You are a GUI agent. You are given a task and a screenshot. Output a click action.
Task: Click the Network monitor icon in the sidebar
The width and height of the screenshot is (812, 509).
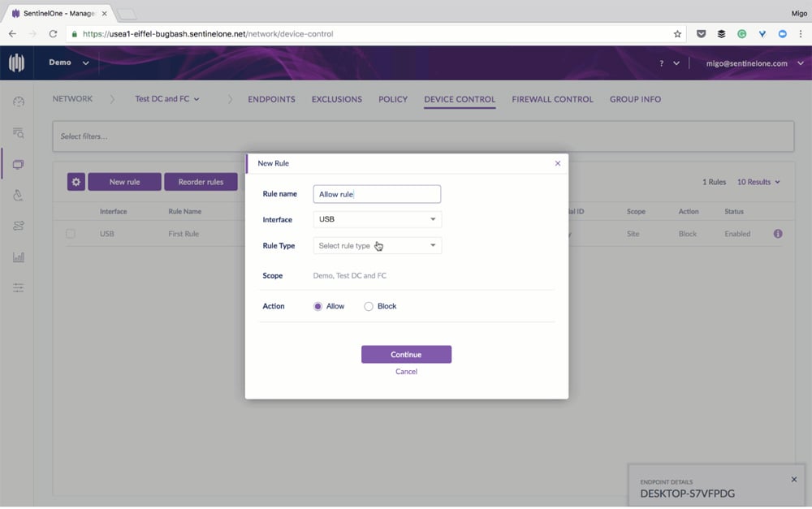pos(18,164)
